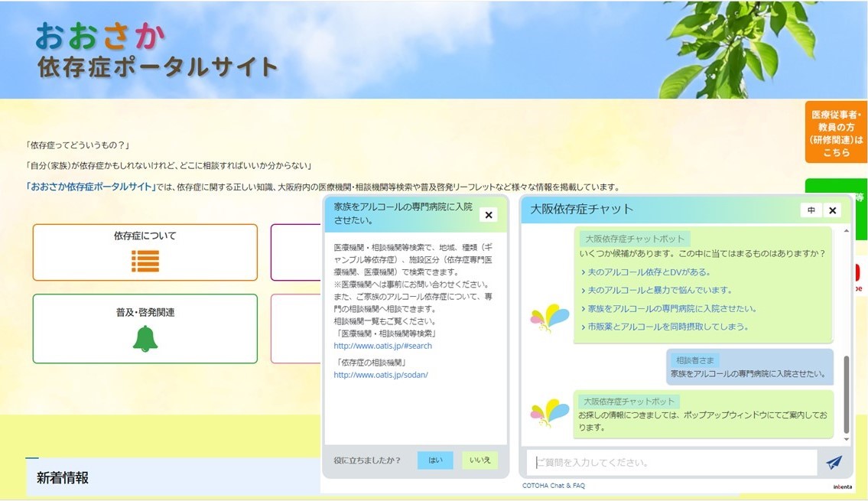
Task: Click the COTOHA Chat & FAQ label
Action: pyautogui.click(x=554, y=486)
